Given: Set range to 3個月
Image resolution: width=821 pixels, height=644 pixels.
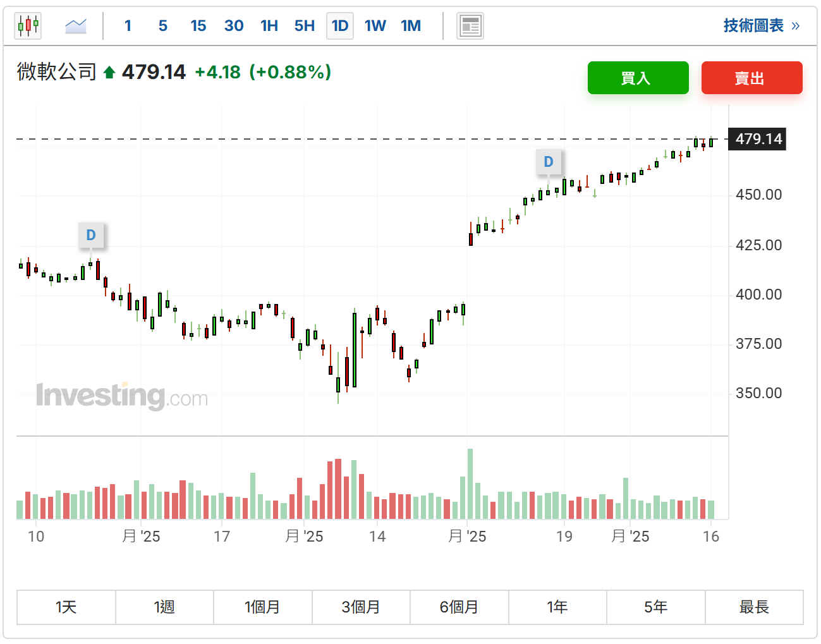Looking at the screenshot, I should pos(361,607).
